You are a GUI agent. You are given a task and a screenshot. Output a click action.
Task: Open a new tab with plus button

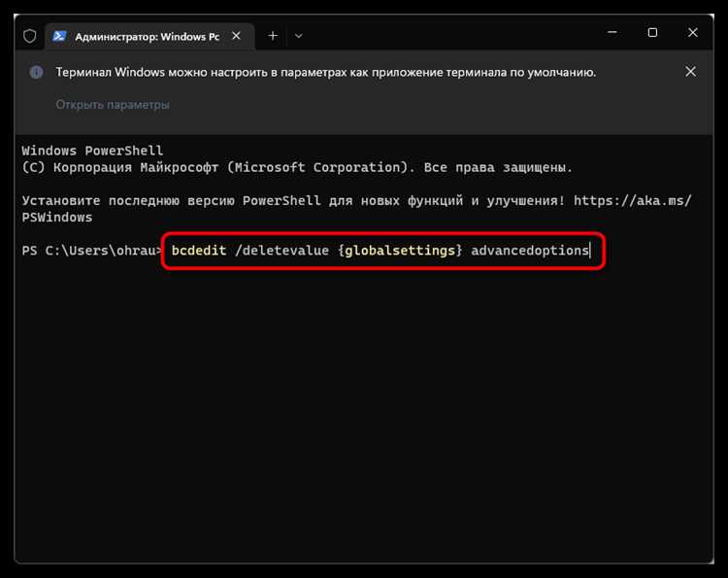[273, 36]
